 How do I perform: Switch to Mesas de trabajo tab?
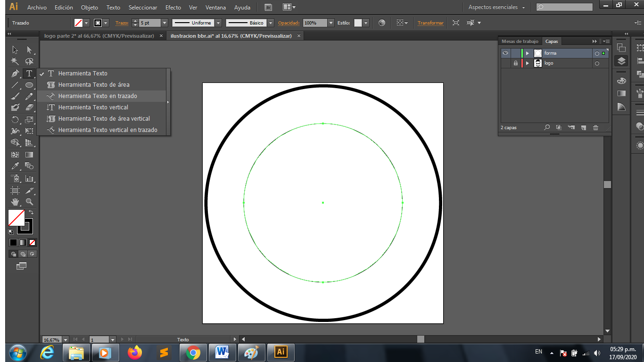(x=520, y=41)
